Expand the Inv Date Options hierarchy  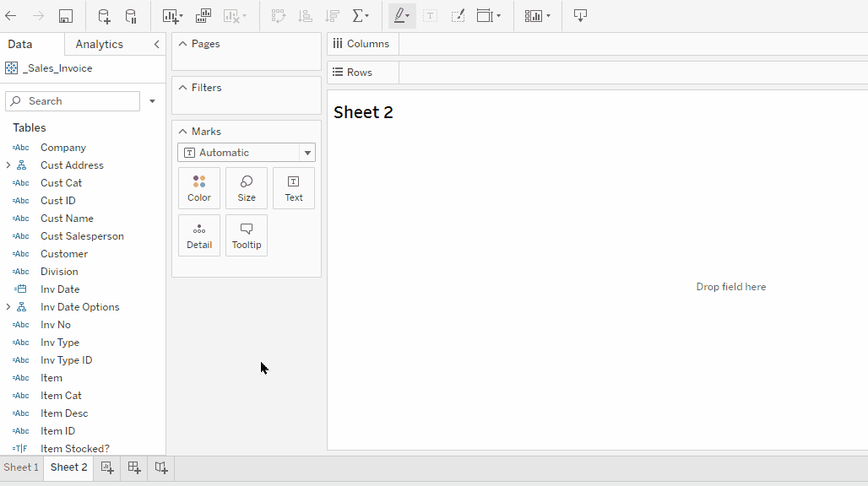[8, 307]
